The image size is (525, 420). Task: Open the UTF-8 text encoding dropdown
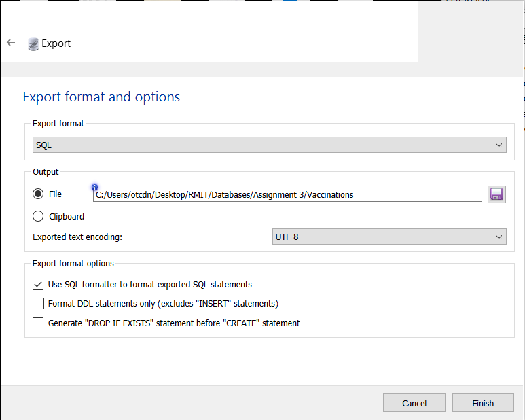[x=389, y=237]
